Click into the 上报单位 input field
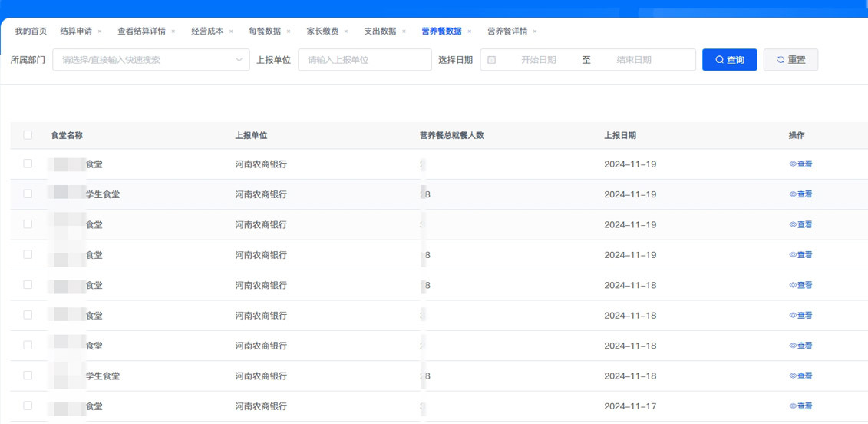Screen dimensions: 868x424 365,60
